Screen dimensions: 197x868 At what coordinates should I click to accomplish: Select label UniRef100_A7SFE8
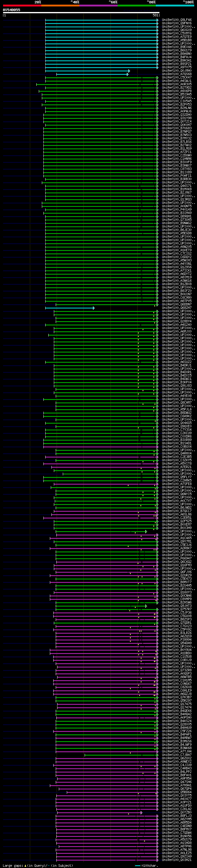[176, 484]
